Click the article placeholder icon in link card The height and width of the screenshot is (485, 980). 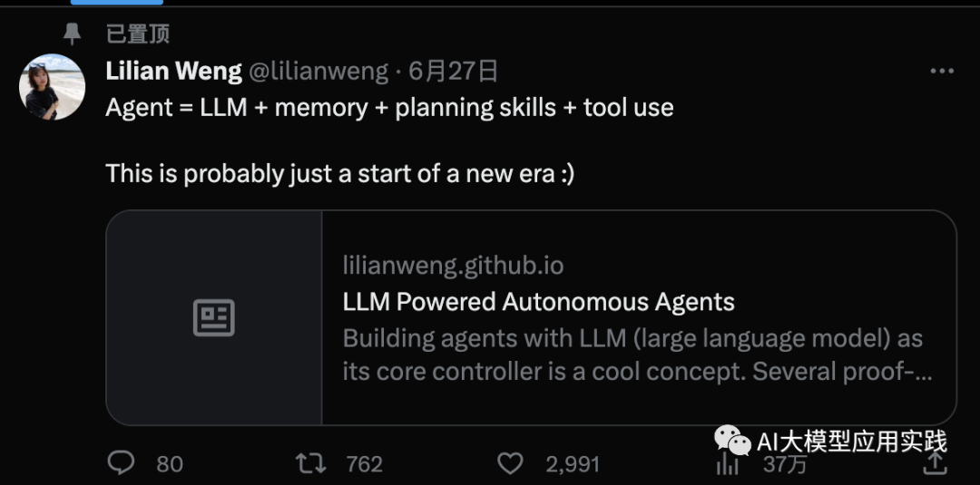coord(214,317)
